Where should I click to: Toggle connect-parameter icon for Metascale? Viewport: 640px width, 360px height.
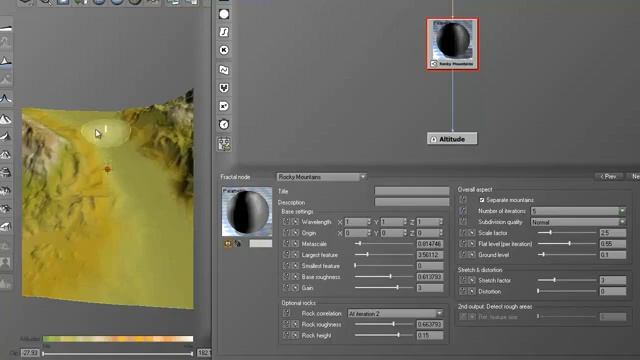[286, 244]
